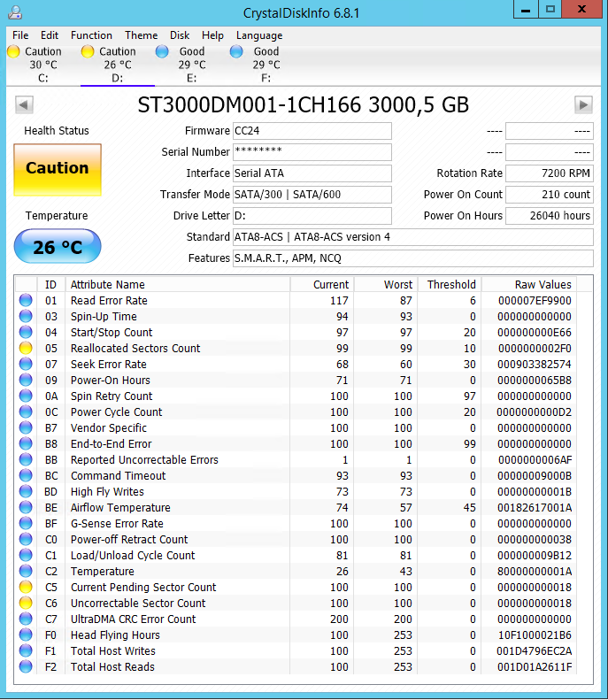The width and height of the screenshot is (608, 700).
Task: Click status orb of Total Host Reads row
Action: (x=26, y=666)
